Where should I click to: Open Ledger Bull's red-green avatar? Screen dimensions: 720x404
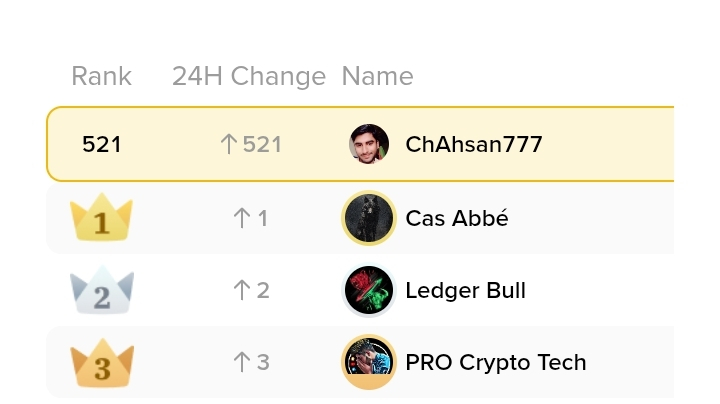click(x=369, y=290)
